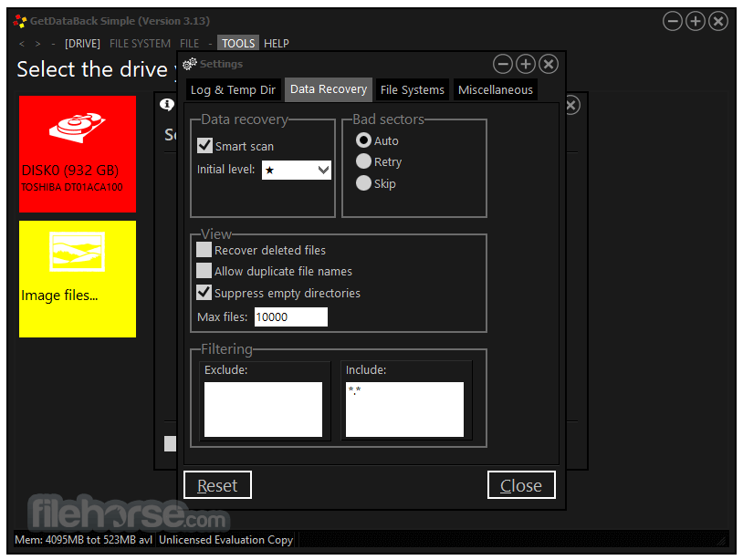
Task: Click the Close button in Settings
Action: (521, 484)
